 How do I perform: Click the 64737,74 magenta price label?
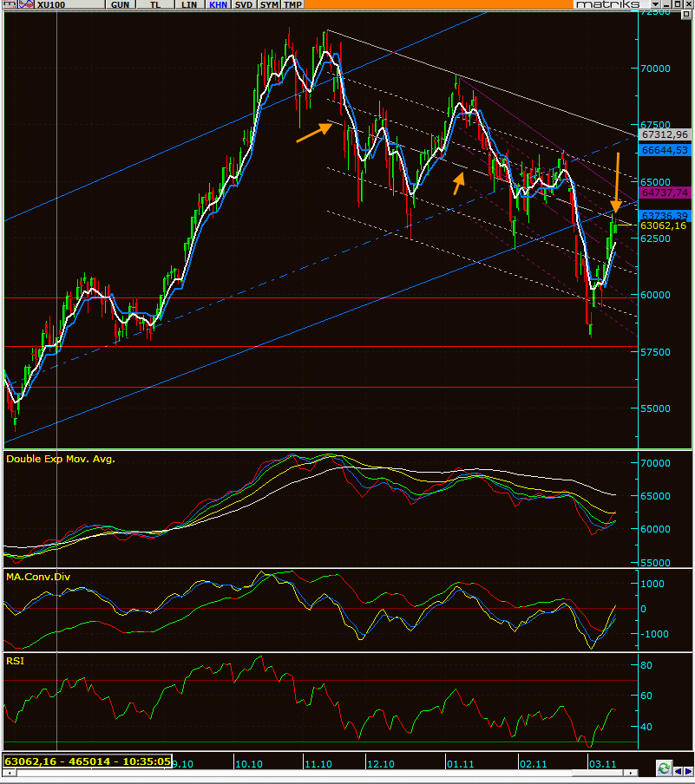point(663,193)
